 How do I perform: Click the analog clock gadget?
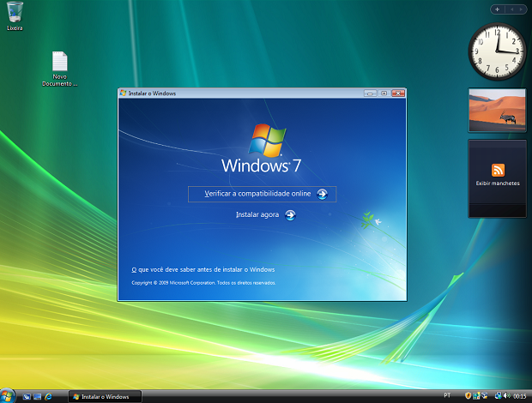[497, 51]
